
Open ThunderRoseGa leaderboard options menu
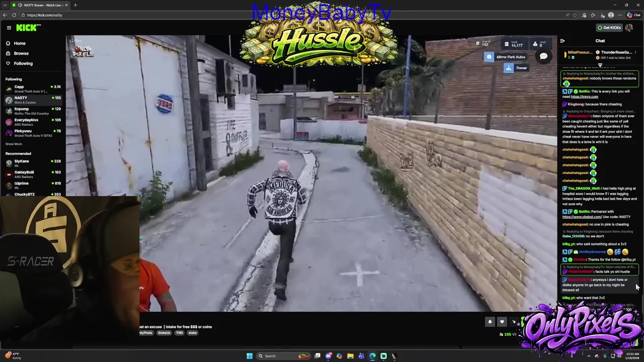coord(635,52)
